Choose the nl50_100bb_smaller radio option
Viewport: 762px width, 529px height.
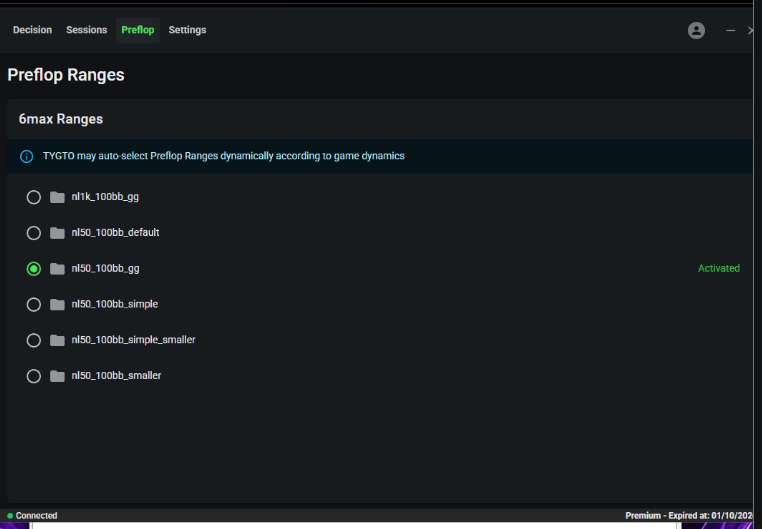pos(34,376)
